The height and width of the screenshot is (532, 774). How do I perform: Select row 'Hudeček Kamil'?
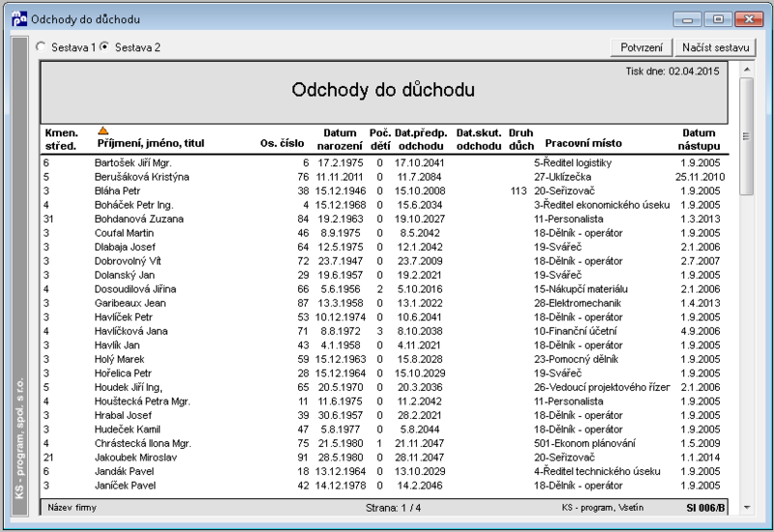(384, 429)
